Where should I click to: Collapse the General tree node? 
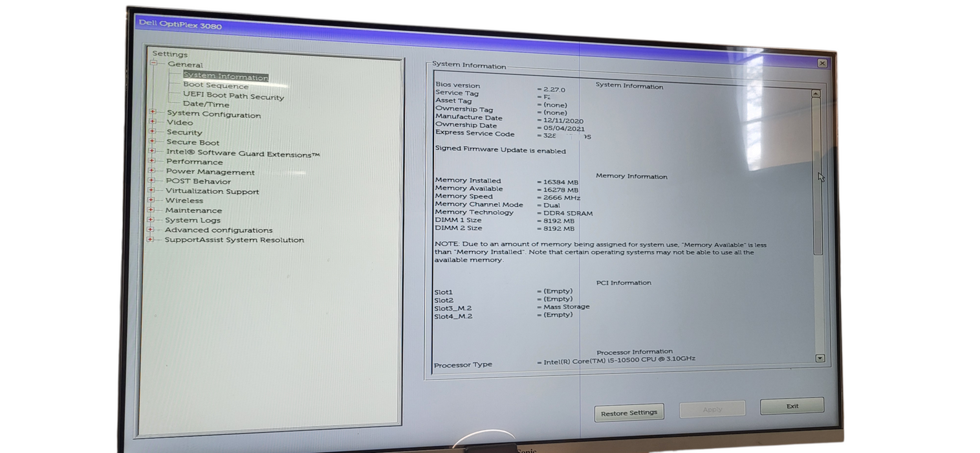pos(154,63)
